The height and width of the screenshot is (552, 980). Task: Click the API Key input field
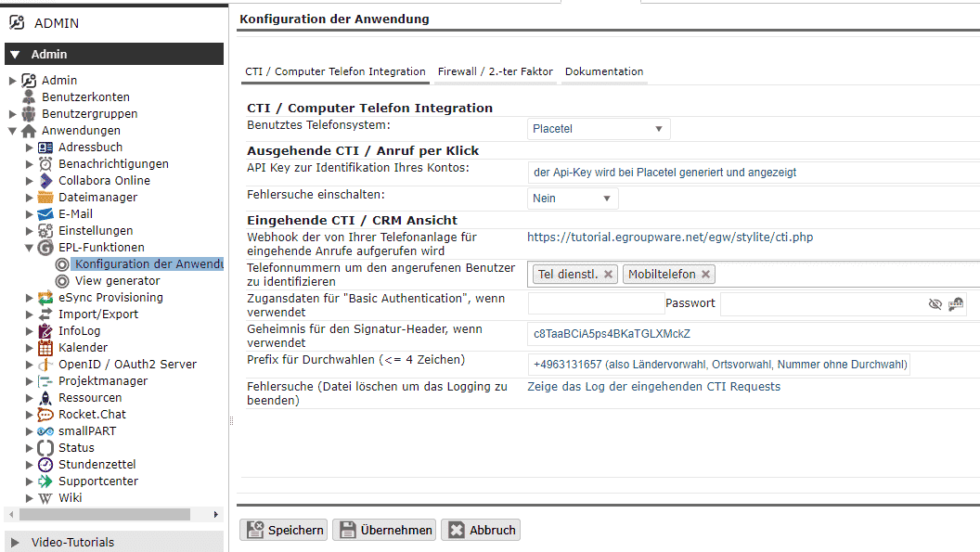752,172
